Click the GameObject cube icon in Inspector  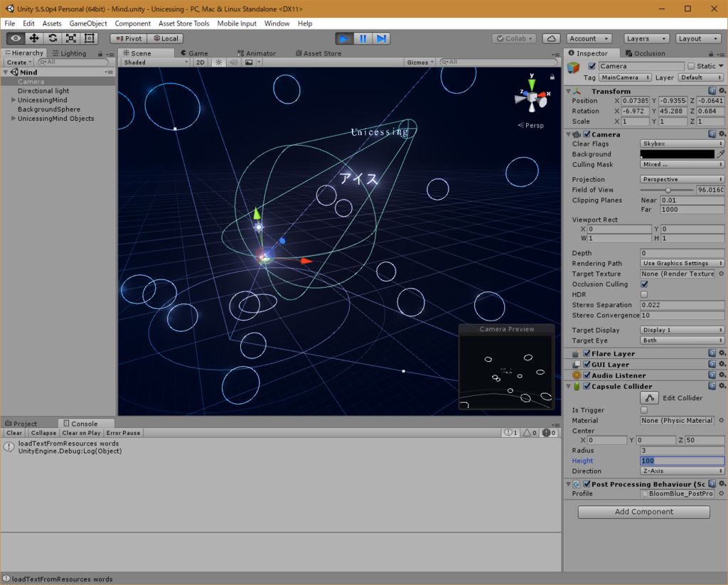click(574, 68)
